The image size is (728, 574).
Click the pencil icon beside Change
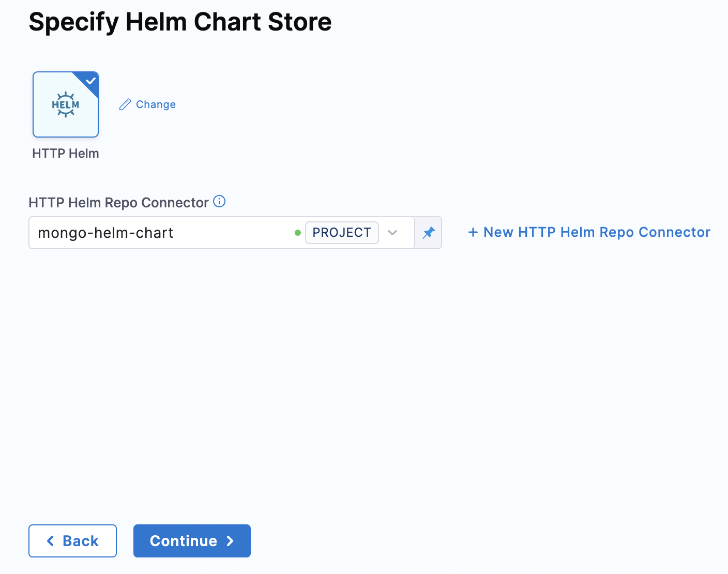tap(125, 104)
